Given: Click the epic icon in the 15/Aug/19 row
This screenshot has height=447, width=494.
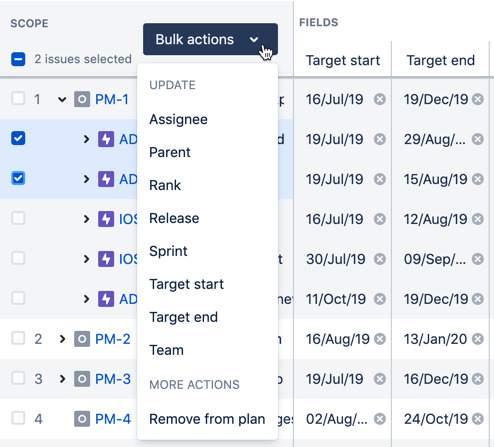Looking at the screenshot, I should 106,179.
